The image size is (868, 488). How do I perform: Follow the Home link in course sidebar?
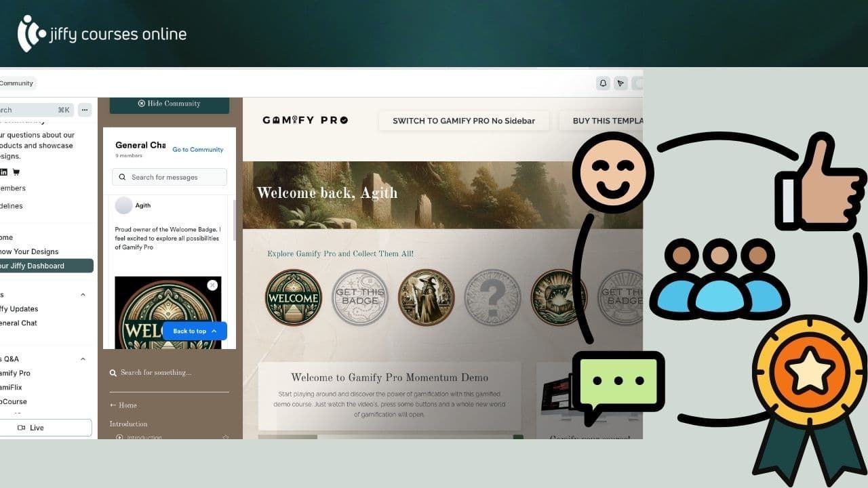coord(123,405)
